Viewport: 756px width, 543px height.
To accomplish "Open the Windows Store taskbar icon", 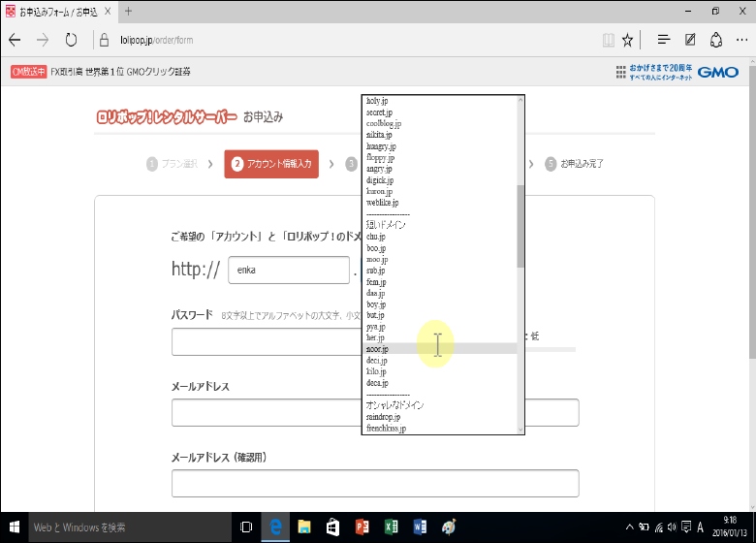I will [x=332, y=527].
